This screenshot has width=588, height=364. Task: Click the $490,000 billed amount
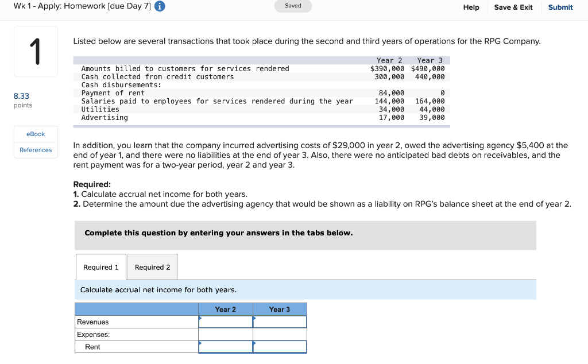[428, 68]
